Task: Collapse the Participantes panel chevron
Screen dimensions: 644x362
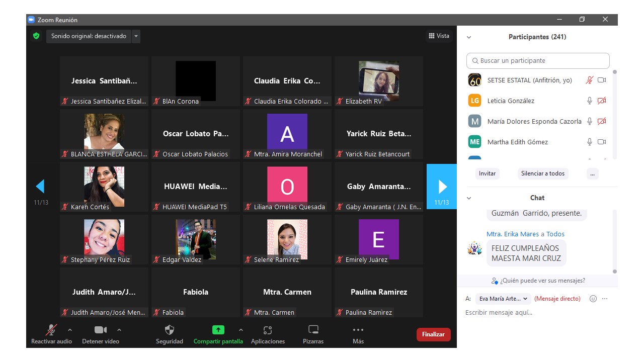Action: 469,37
